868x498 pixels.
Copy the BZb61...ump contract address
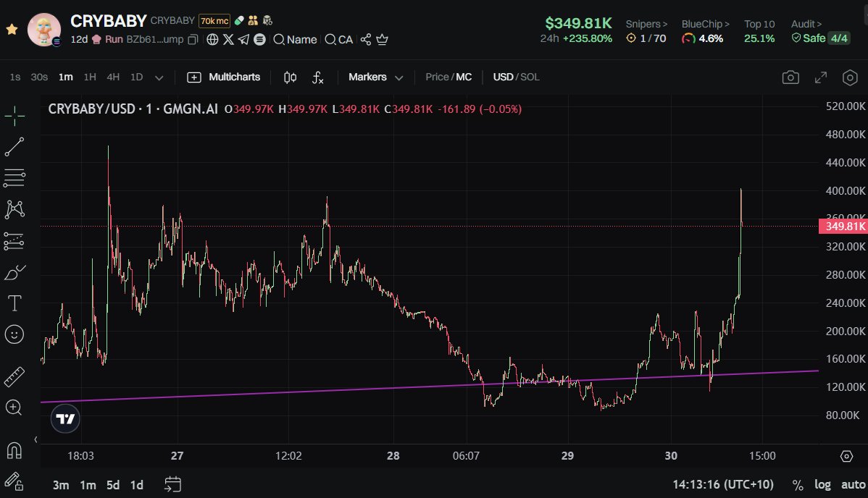click(x=193, y=39)
